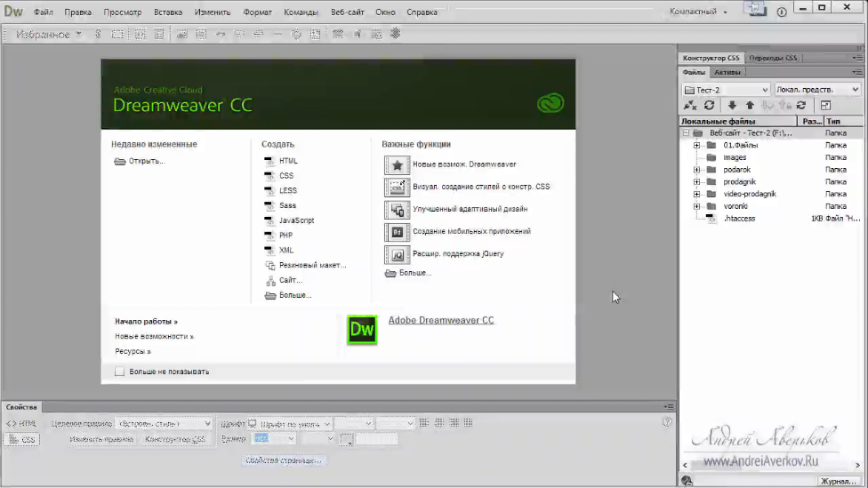The image size is (868, 488).
Task: Click the Улучшенный адаптивный дизайн icon
Action: 397,209
